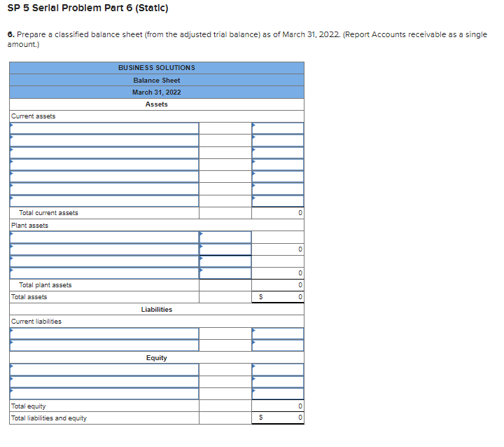Open first account dropdown under Equity heading
This screenshot has width=504, height=447.
tap(104, 369)
